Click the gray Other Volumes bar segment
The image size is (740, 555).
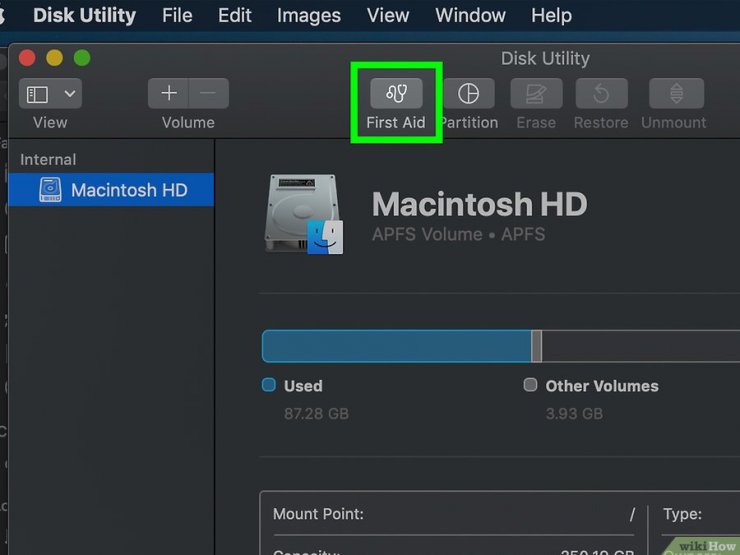point(537,346)
